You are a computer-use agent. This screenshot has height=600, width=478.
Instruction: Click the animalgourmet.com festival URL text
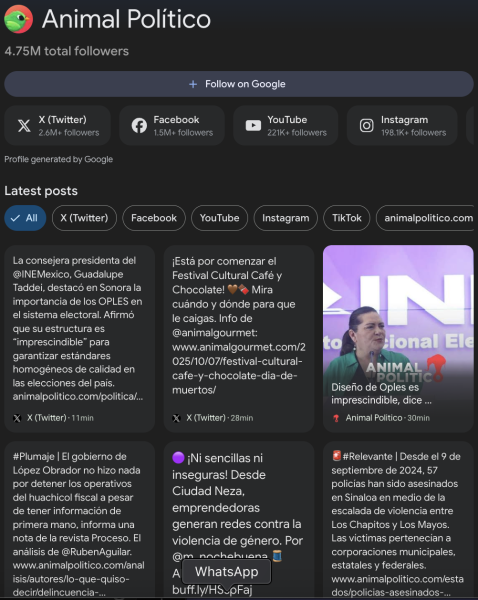coord(239,368)
